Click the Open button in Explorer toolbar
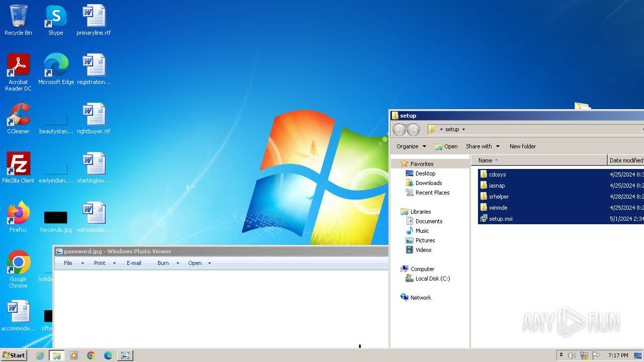Screen dimensions: 644x362 [446, 146]
